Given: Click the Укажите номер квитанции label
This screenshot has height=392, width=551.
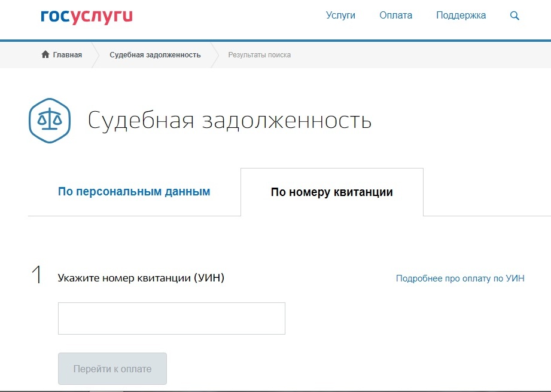Looking at the screenshot, I should (141, 278).
